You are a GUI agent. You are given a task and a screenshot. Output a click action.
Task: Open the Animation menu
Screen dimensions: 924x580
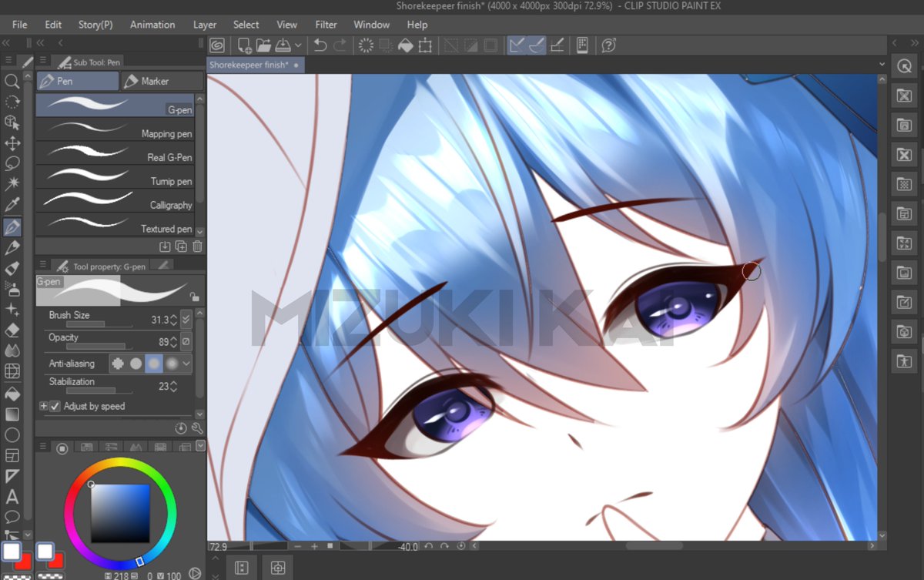(x=152, y=25)
